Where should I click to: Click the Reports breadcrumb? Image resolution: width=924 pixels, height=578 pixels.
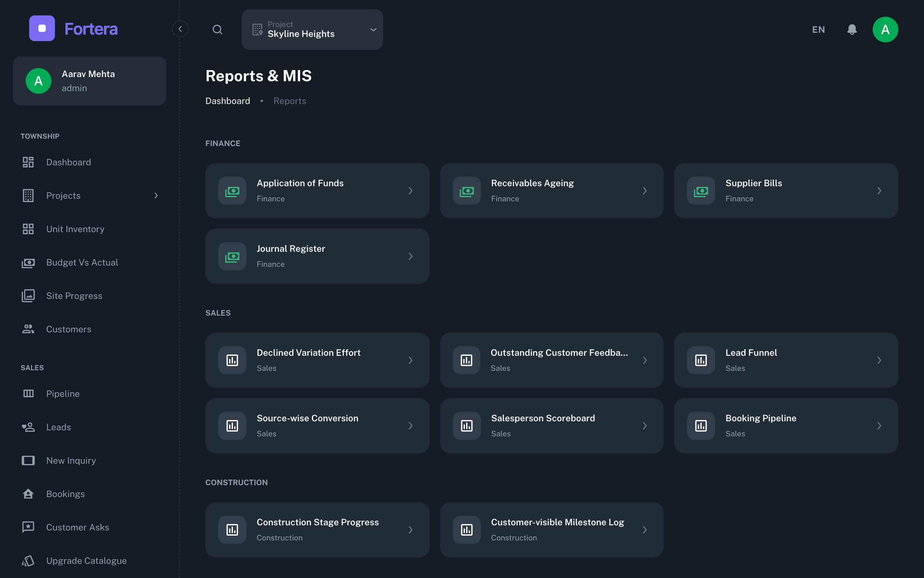point(290,101)
